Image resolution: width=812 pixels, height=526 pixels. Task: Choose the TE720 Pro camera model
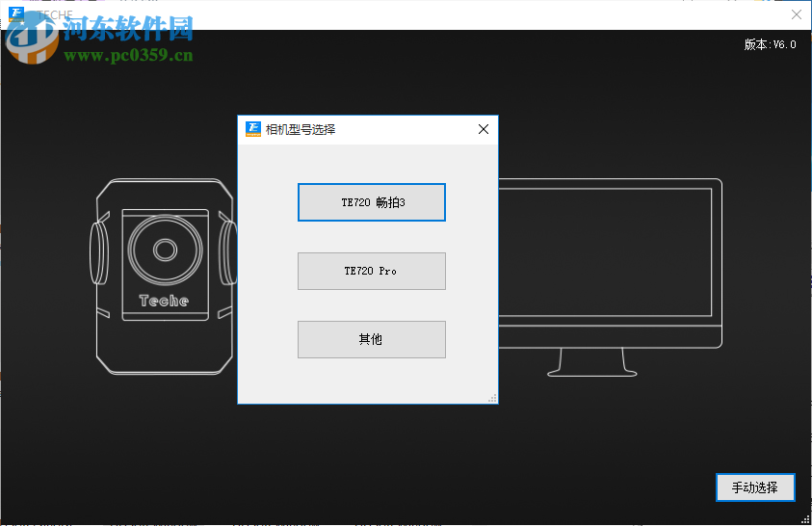click(x=371, y=271)
